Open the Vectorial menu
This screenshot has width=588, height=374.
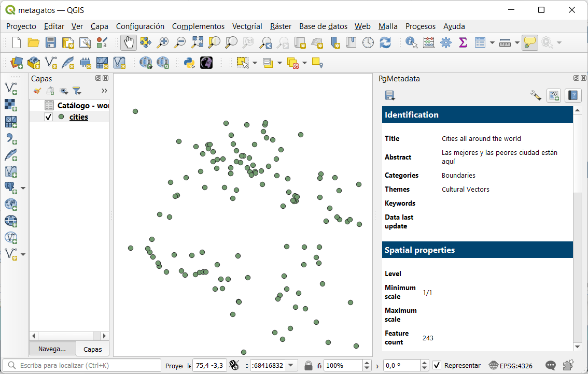tap(247, 26)
